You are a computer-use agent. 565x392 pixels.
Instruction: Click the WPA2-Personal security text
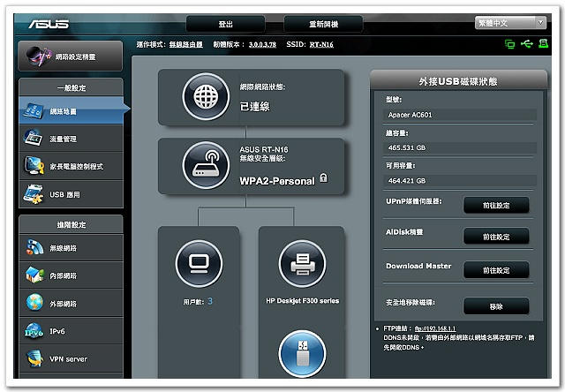tap(277, 181)
